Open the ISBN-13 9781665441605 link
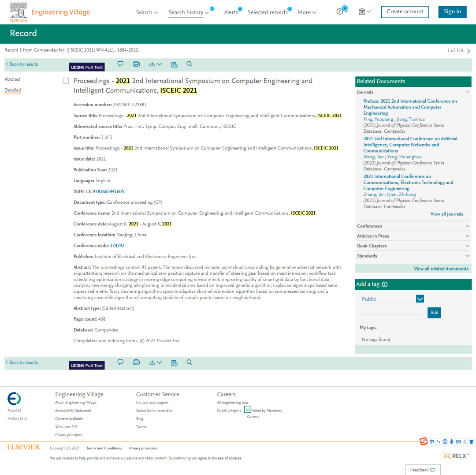The height and width of the screenshot is (475, 476). (108, 191)
